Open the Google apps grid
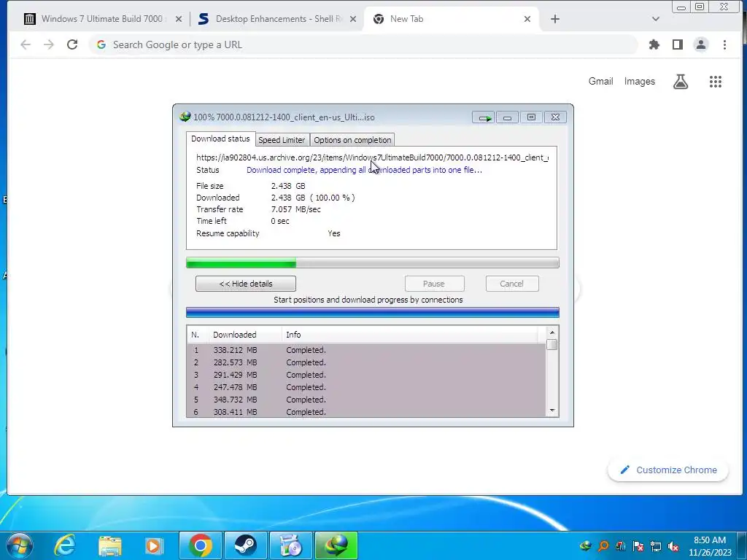The image size is (747, 560). pos(715,82)
